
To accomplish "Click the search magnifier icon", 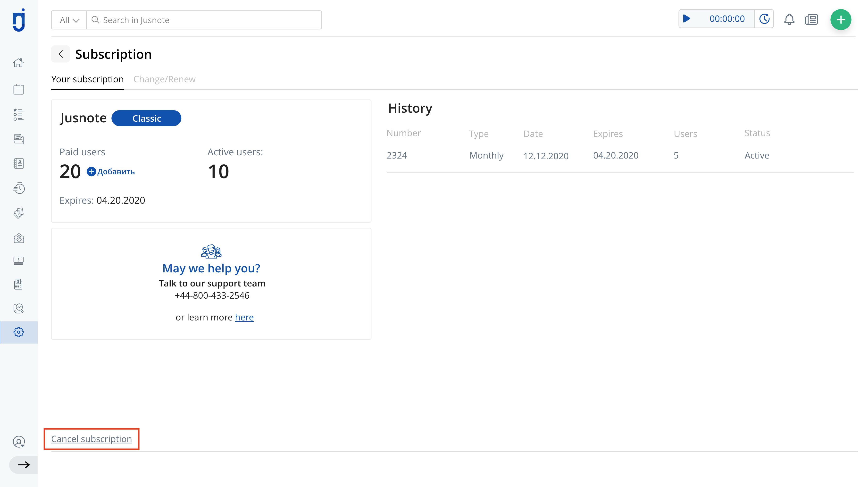I will 95,20.
